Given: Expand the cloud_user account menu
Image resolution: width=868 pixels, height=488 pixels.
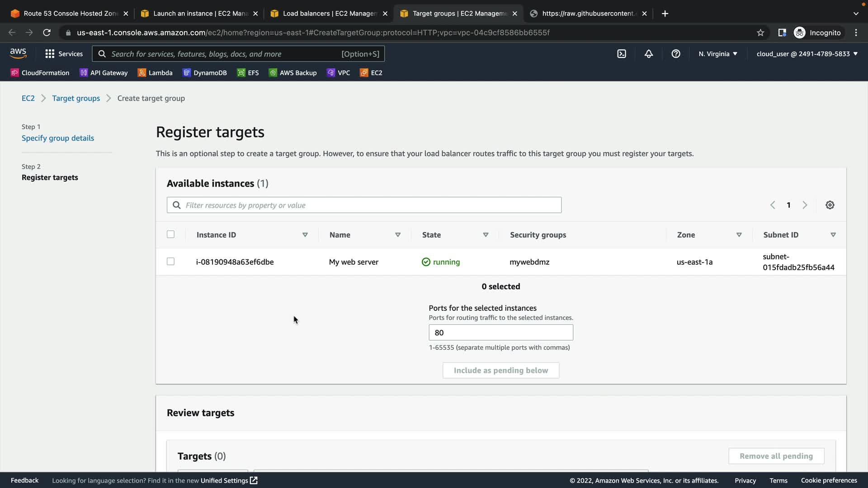Looking at the screenshot, I should (x=807, y=54).
